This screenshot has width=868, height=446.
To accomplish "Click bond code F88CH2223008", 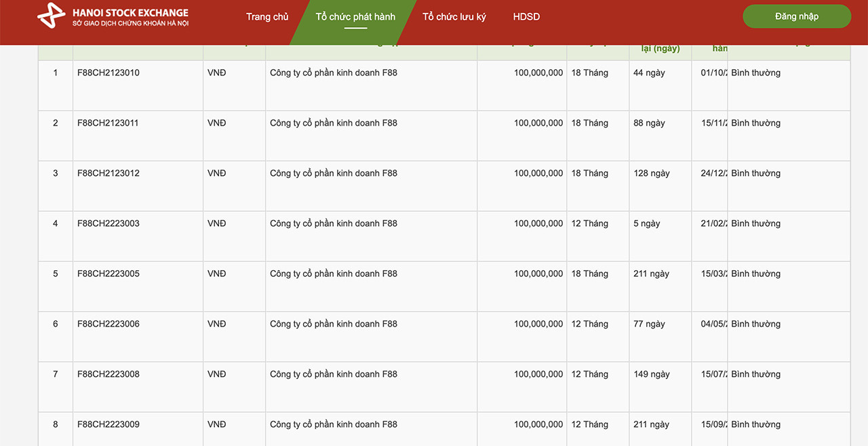I will coord(108,375).
